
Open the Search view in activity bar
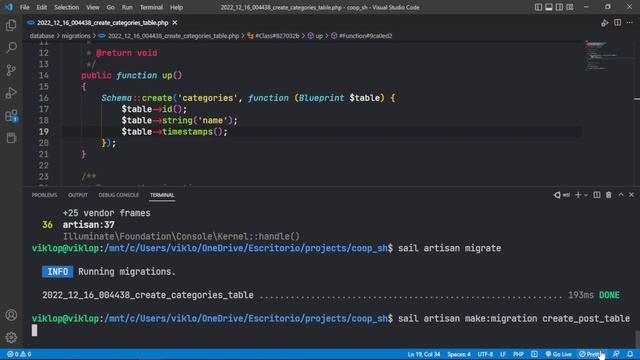[11, 47]
